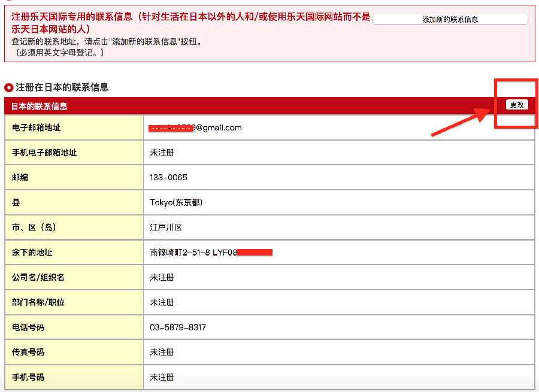The width and height of the screenshot is (539, 392).
Task: Click 未注册 next to 手机号码
Action: [x=162, y=377]
